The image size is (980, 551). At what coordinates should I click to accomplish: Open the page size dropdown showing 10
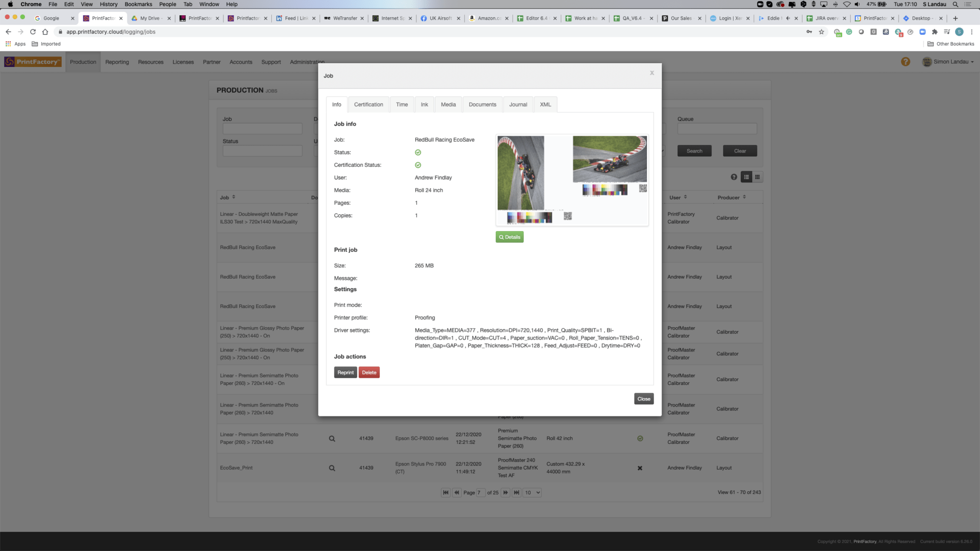pos(531,492)
